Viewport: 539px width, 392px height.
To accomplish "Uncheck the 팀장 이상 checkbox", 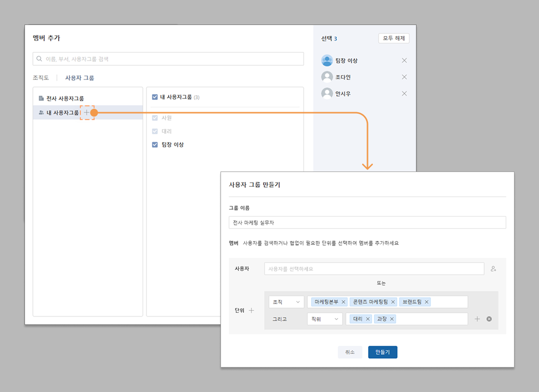I will pos(155,145).
